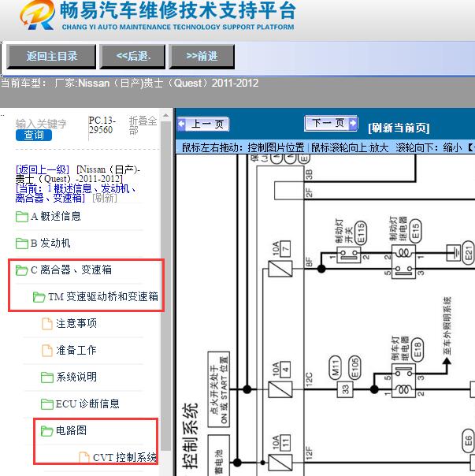Screen dimensions: 475x476
Task: Click the 当前: 概述信息、发动机 breadcrumb link
Action: pyautogui.click(x=76, y=193)
